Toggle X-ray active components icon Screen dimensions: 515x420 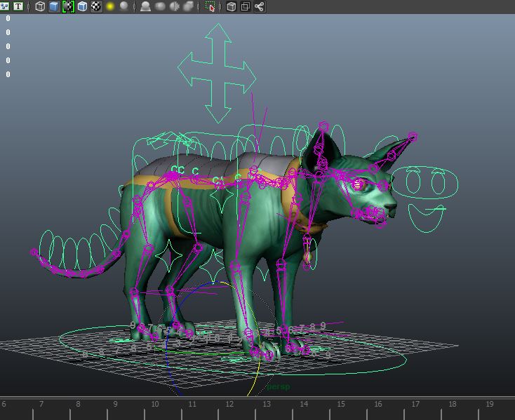pyautogui.click(x=245, y=6)
